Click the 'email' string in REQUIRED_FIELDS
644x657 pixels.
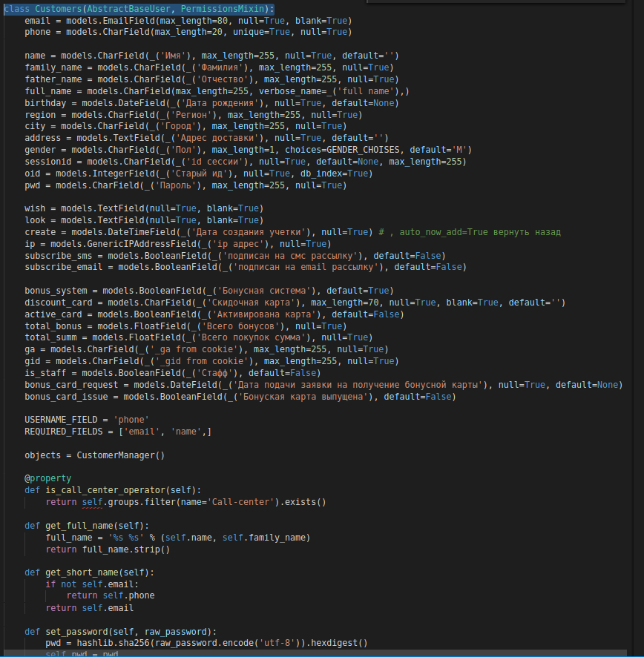click(x=142, y=431)
